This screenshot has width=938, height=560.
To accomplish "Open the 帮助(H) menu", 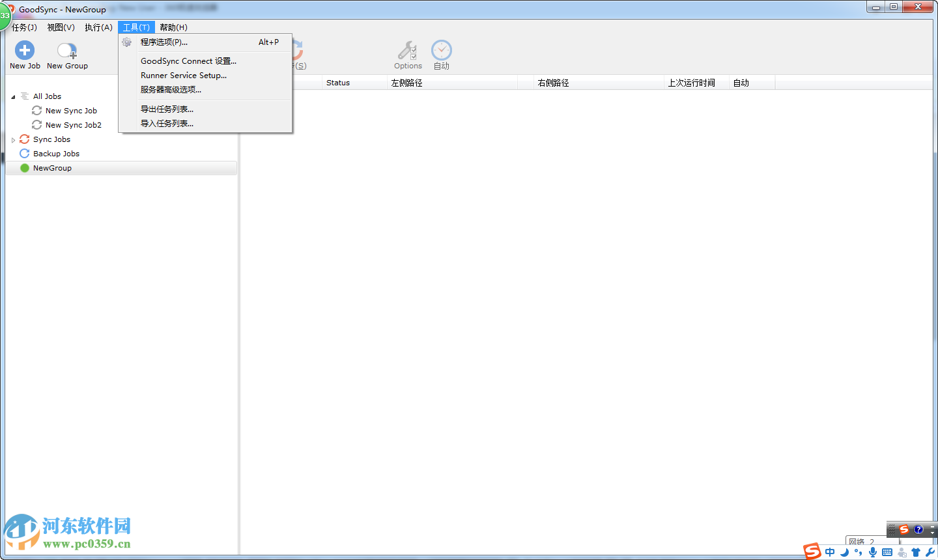I will point(173,27).
